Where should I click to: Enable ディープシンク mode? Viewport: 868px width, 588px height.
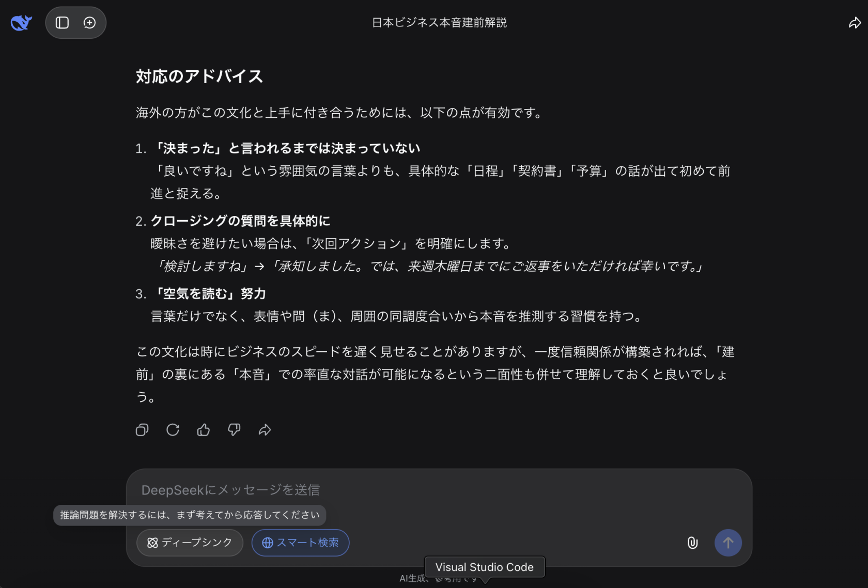tap(190, 543)
